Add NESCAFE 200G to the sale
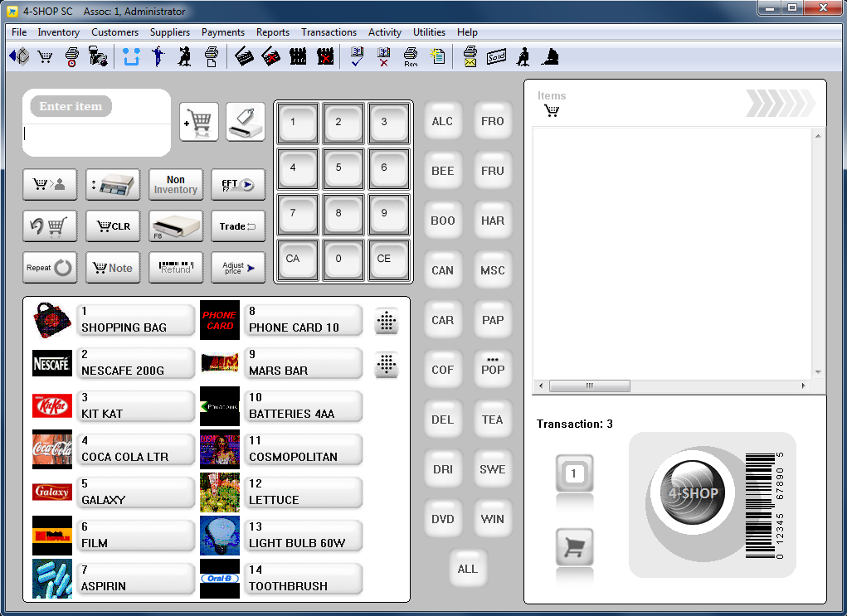 [135, 363]
